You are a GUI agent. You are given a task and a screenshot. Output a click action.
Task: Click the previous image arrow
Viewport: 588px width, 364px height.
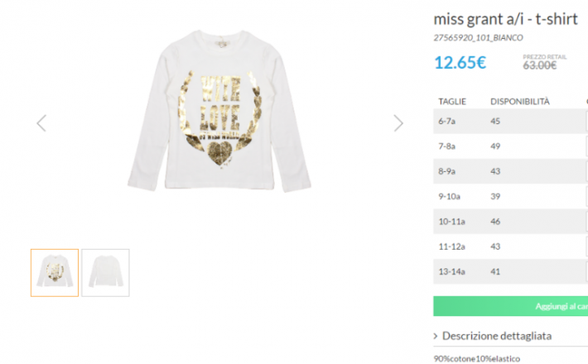(x=41, y=123)
